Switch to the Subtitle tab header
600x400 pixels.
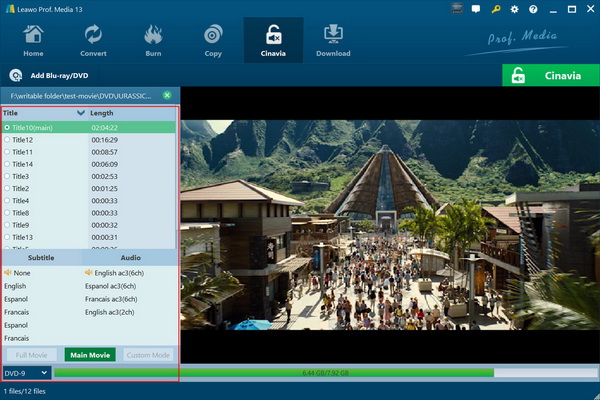point(41,258)
